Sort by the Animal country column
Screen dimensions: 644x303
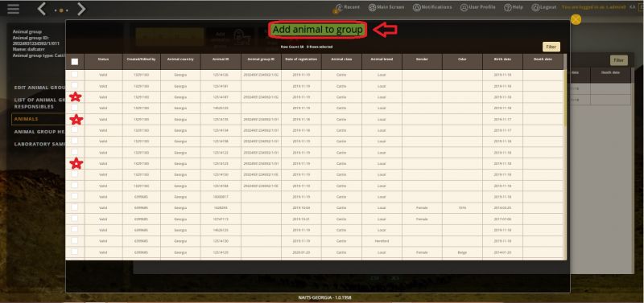[180, 62]
